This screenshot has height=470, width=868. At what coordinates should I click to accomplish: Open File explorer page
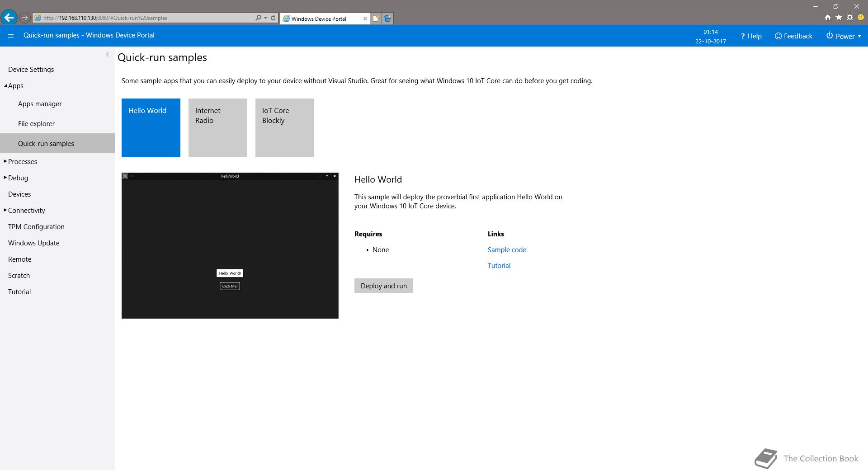pyautogui.click(x=36, y=124)
